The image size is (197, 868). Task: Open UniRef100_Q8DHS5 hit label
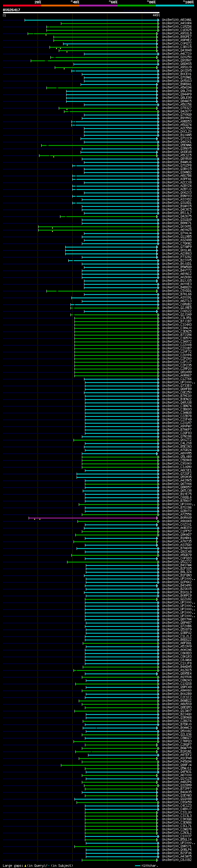176,64
